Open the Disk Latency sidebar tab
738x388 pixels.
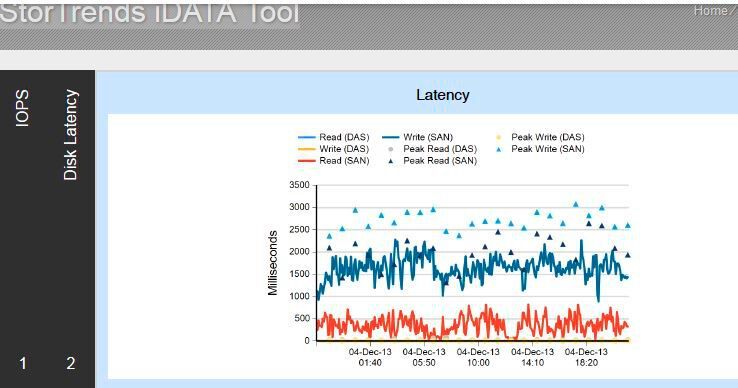(x=70, y=135)
